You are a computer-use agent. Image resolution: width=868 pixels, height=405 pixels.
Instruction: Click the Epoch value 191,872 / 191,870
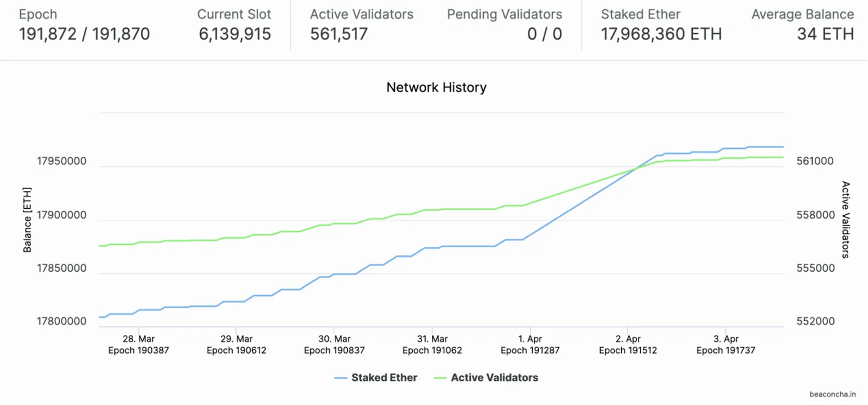coord(84,34)
